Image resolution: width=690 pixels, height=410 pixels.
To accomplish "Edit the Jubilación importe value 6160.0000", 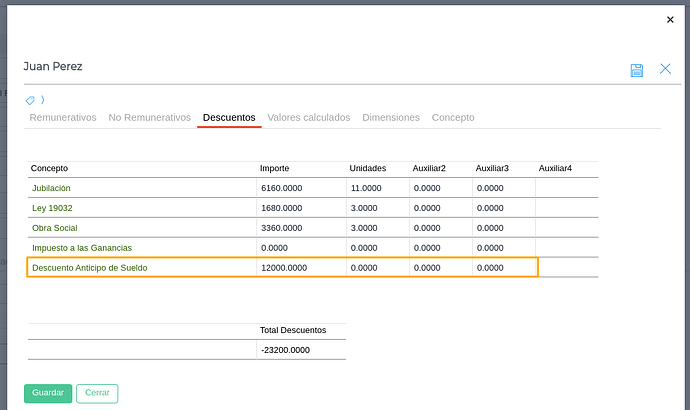I will [x=300, y=188].
